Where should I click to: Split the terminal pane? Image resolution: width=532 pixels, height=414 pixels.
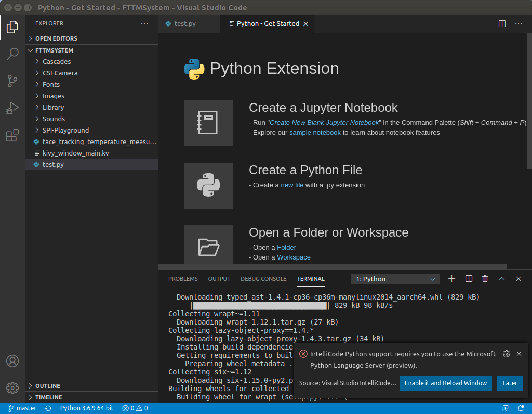pos(469,279)
